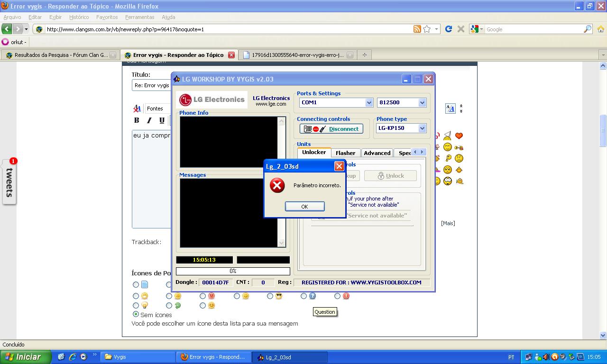The height and width of the screenshot is (364, 607).
Task: Open the COM1 port dropdown
Action: point(369,102)
